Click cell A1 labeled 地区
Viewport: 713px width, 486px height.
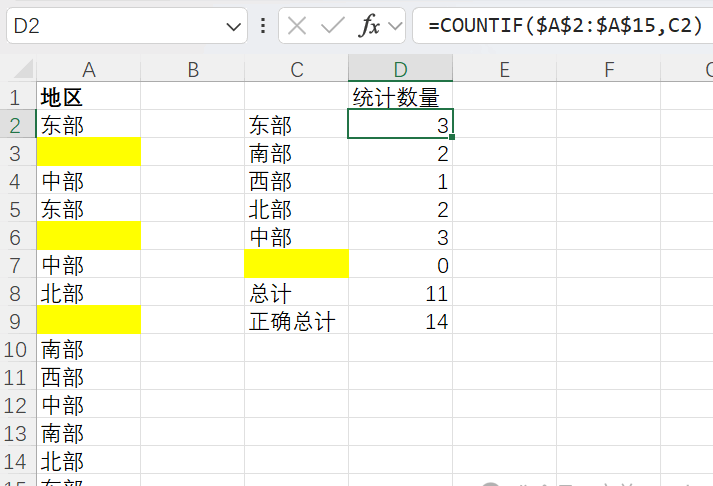coord(89,97)
